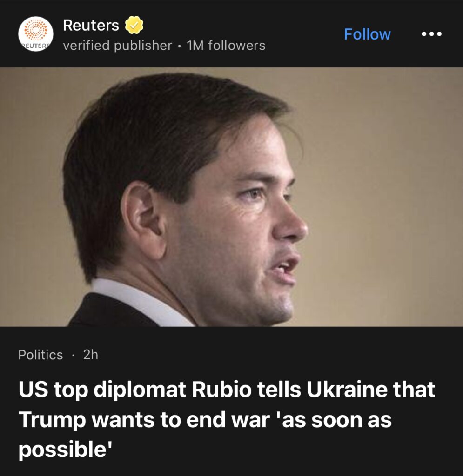Click the '2h' post timestamp
The width and height of the screenshot is (463, 476).
tap(91, 354)
